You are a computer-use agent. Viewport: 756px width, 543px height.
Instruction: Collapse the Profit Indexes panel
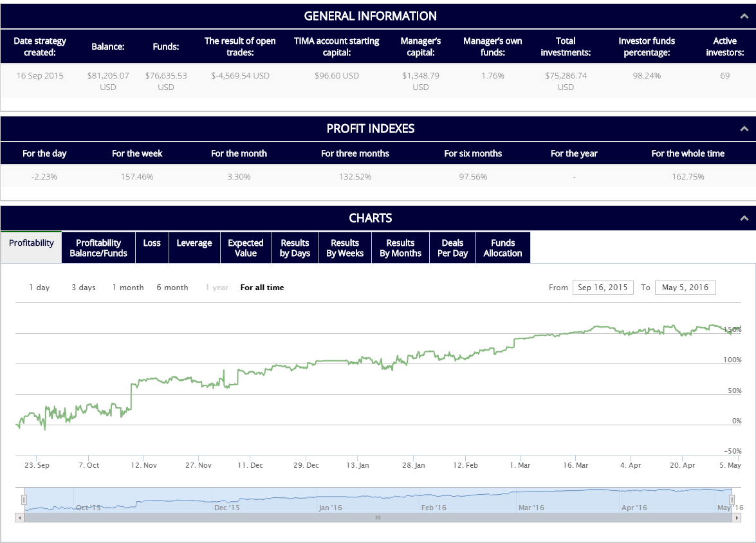tap(744, 129)
